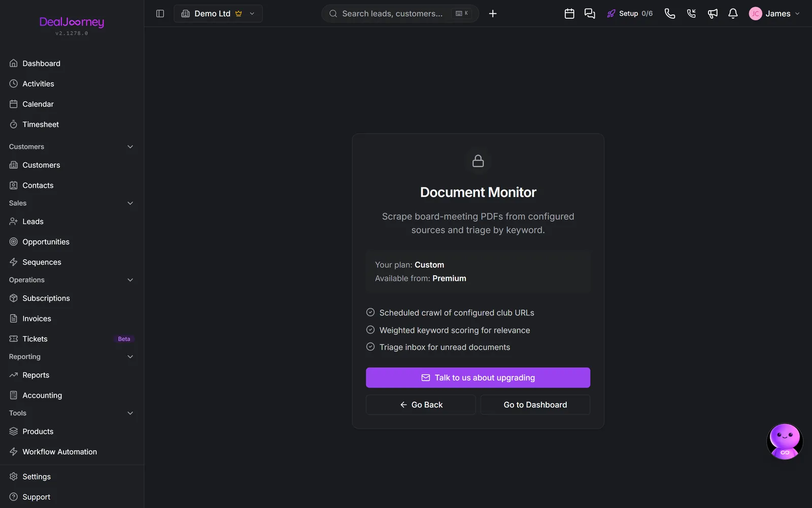Open the incoming calls icon

(x=691, y=14)
